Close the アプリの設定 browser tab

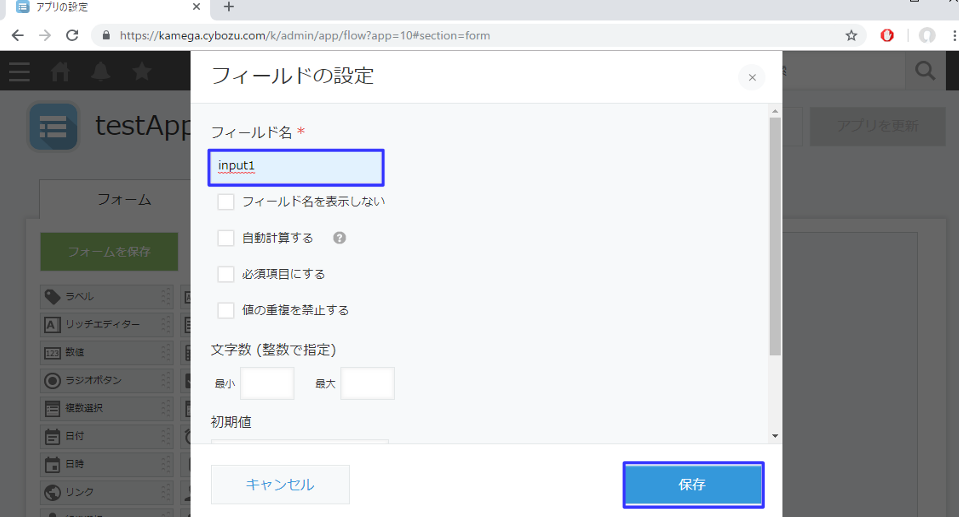pyautogui.click(x=196, y=7)
